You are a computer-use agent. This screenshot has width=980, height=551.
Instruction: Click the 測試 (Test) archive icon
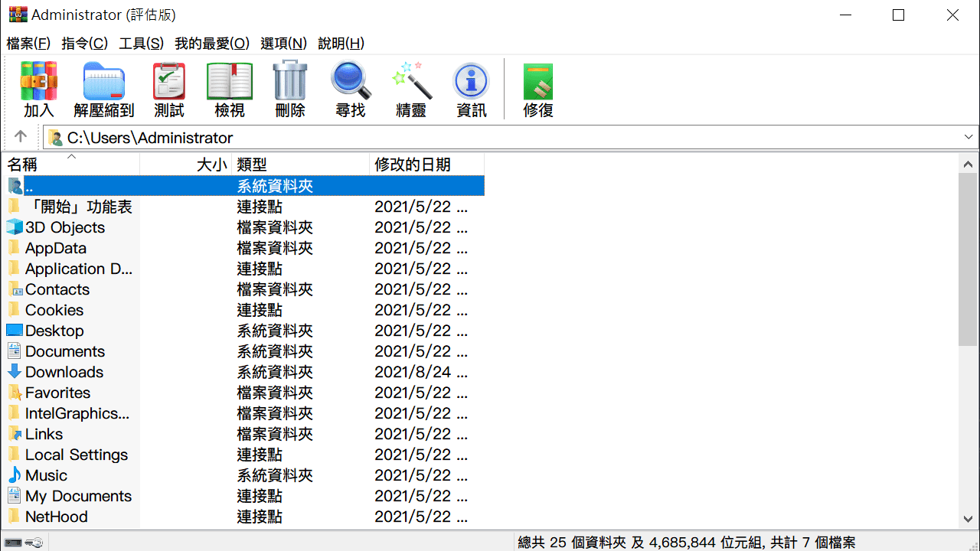(168, 88)
